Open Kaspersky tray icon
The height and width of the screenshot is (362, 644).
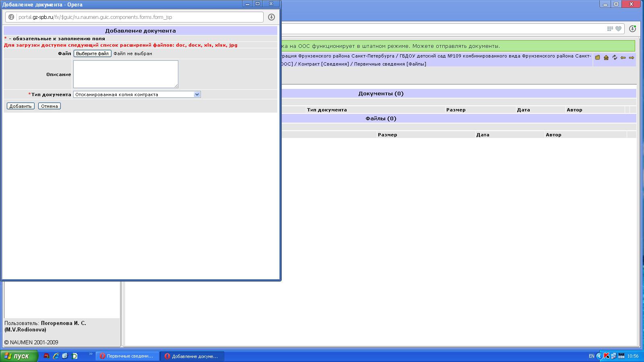pos(607,356)
